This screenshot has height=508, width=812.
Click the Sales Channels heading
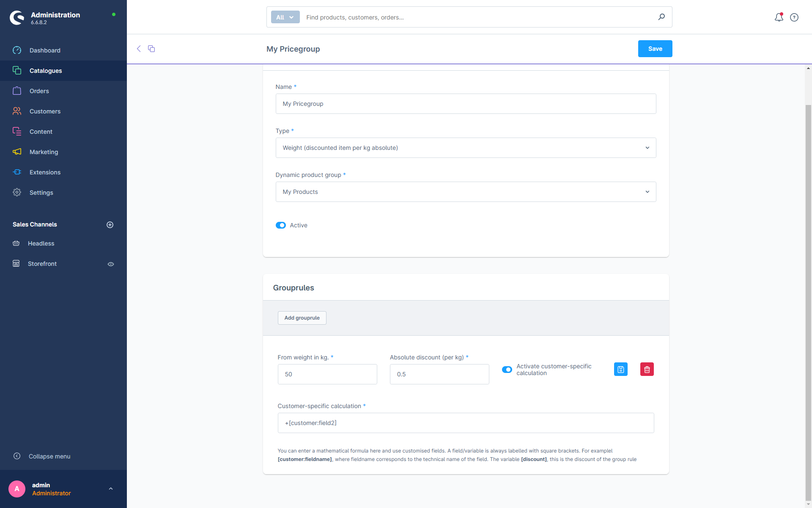[x=35, y=224]
